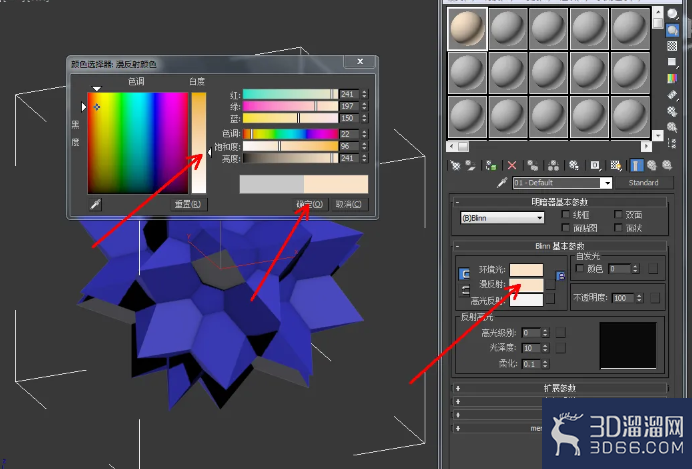Click the 红 slider in the color selector

coord(290,94)
